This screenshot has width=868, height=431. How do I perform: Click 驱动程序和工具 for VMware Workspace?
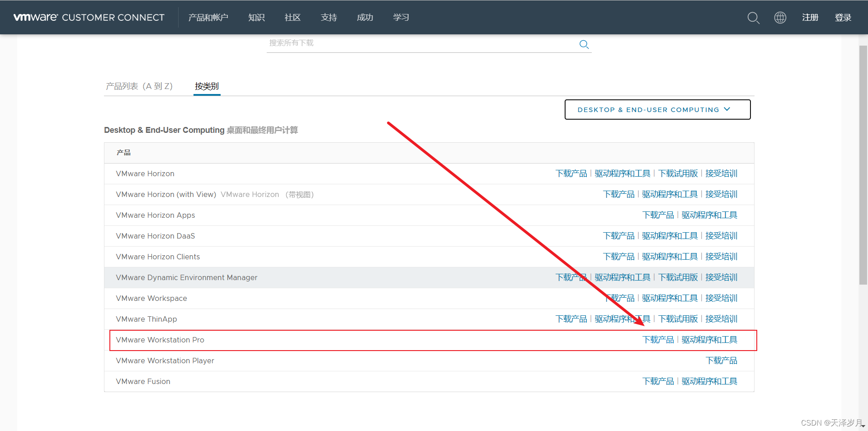670,298
